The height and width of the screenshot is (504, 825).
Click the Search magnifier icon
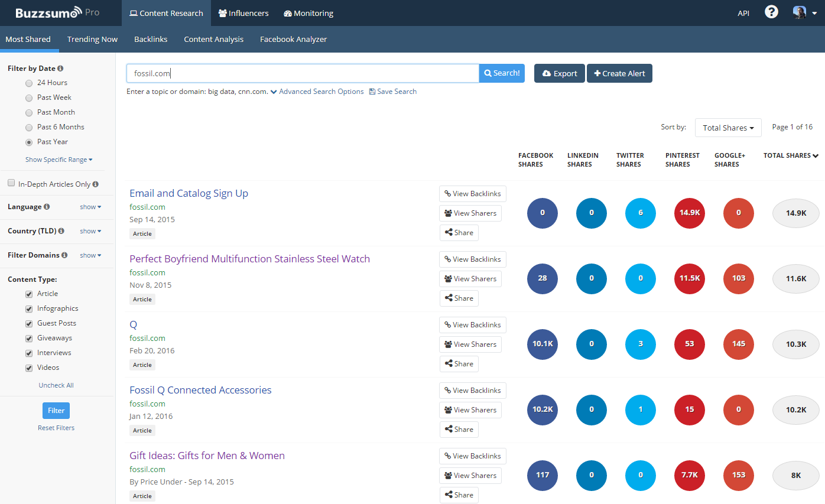click(489, 73)
